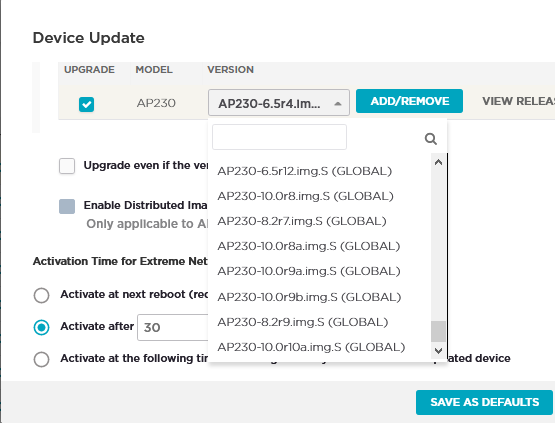This screenshot has width=555, height=423.
Task: Select AP230-10.0r10a.img.S (GLOBAL) option
Action: point(311,347)
